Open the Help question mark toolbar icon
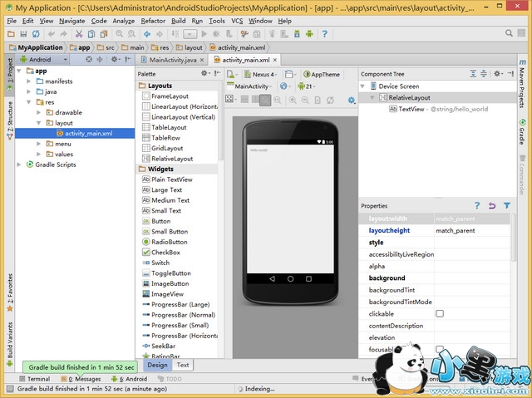The image size is (532, 398). [327, 34]
